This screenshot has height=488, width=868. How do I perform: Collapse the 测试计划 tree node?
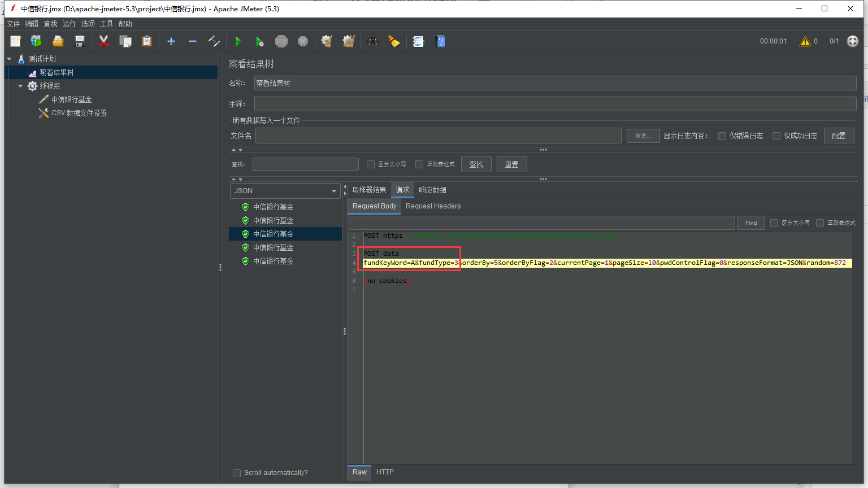pyautogui.click(x=10, y=59)
